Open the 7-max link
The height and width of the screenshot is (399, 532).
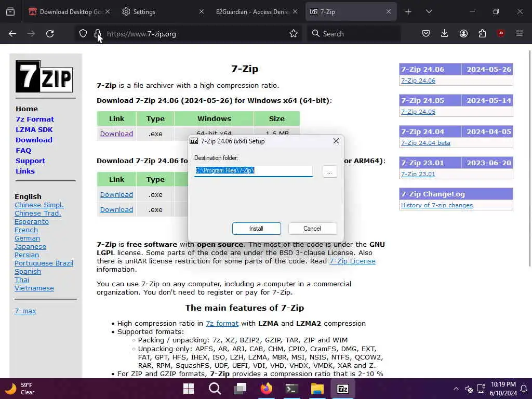[25, 311]
